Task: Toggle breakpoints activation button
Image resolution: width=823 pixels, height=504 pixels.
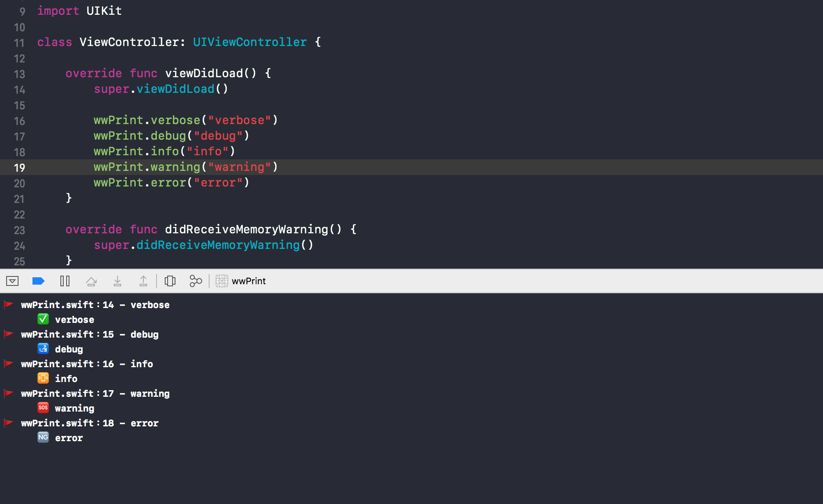Action: coord(38,281)
